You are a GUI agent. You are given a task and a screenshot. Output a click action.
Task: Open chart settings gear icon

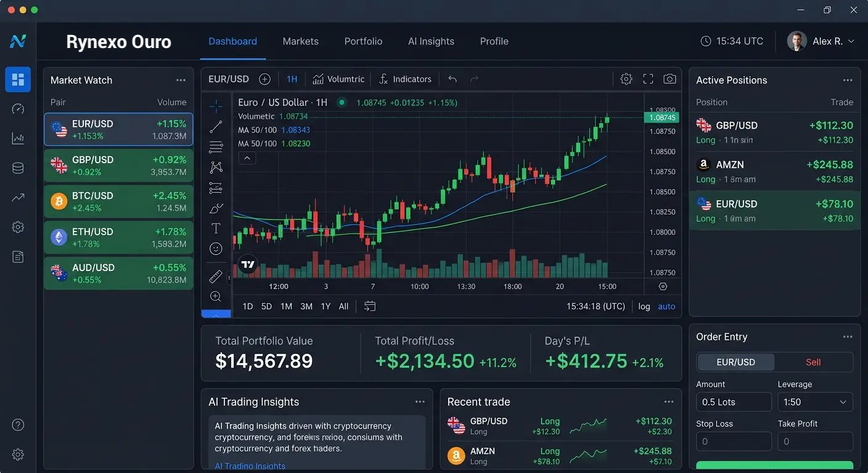626,79
